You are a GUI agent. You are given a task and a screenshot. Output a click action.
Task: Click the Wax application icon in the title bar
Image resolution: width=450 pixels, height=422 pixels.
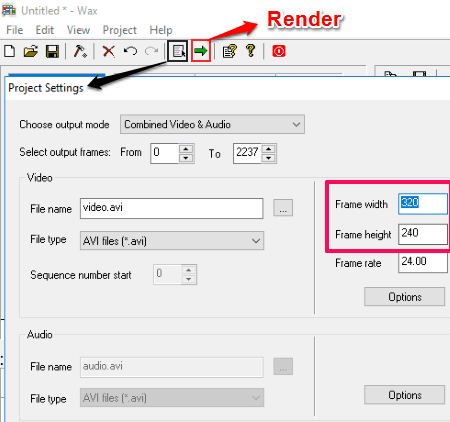(9, 10)
